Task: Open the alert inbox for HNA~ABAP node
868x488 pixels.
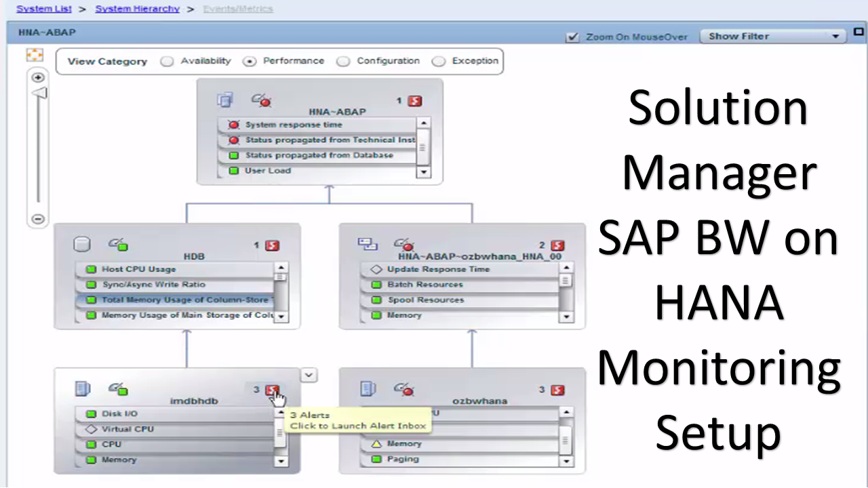Action: point(414,100)
